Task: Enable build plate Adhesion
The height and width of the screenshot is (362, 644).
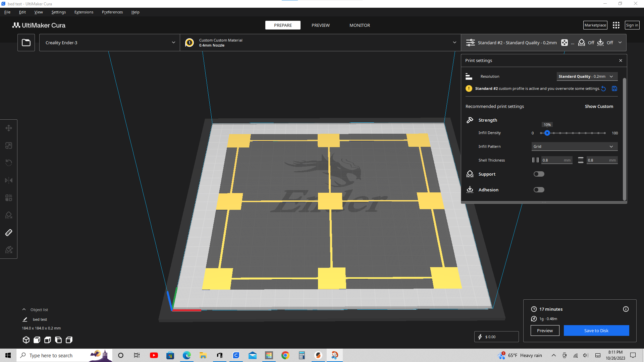Action: tap(539, 190)
